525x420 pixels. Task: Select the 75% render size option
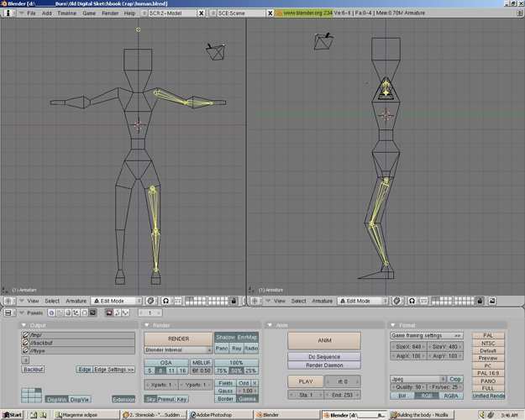tap(222, 370)
